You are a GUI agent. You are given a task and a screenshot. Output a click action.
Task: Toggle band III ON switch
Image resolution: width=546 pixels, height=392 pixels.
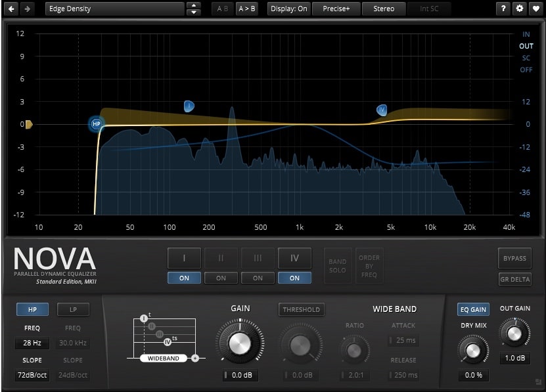(258, 278)
